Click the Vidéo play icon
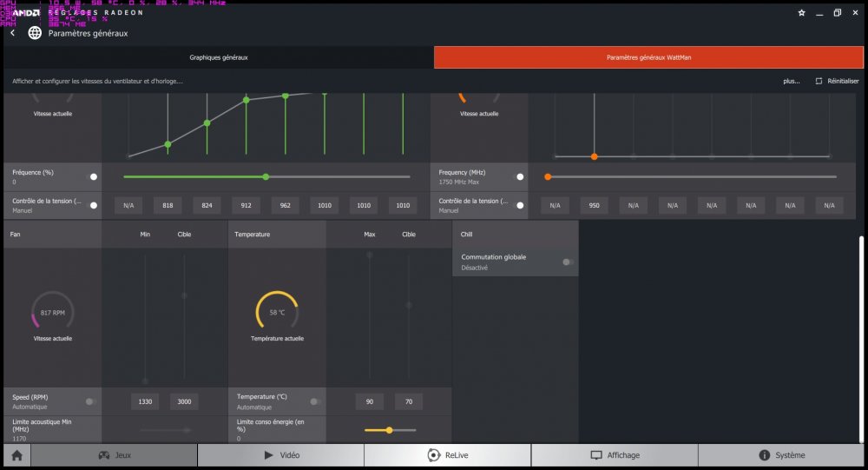 [x=268, y=455]
